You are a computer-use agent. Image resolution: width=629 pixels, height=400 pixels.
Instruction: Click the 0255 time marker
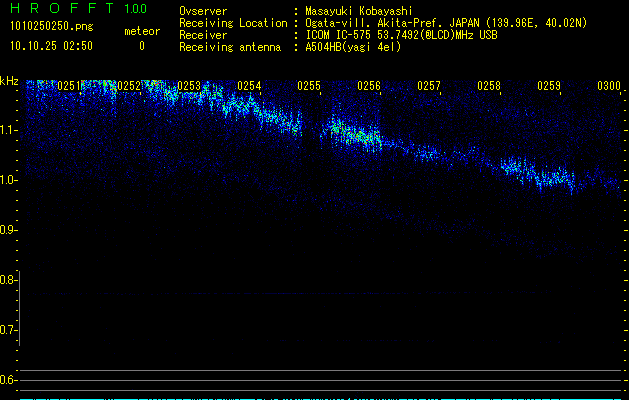[x=309, y=86]
